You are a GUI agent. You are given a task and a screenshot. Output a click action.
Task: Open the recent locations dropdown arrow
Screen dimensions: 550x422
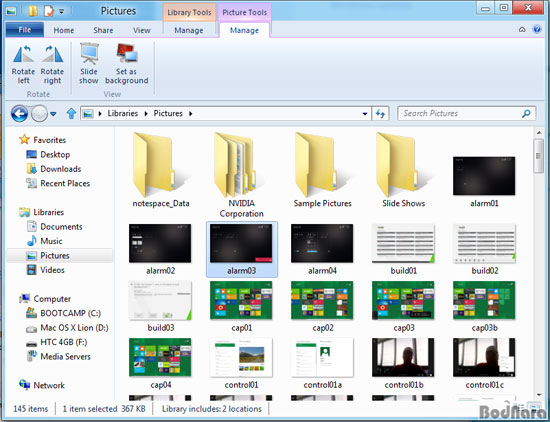click(53, 114)
